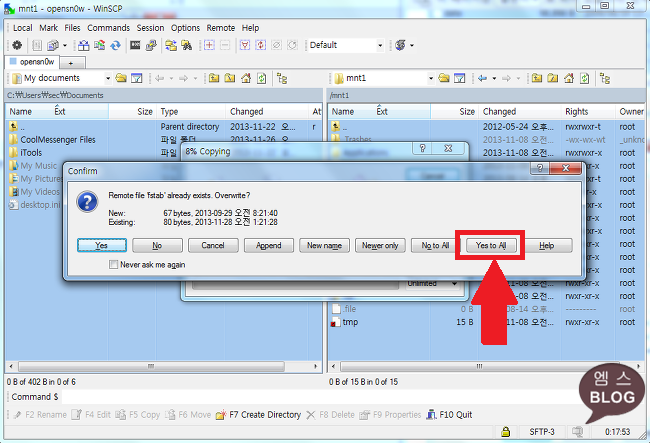The image size is (650, 443).
Task: Click Newer only button
Action: coord(380,245)
